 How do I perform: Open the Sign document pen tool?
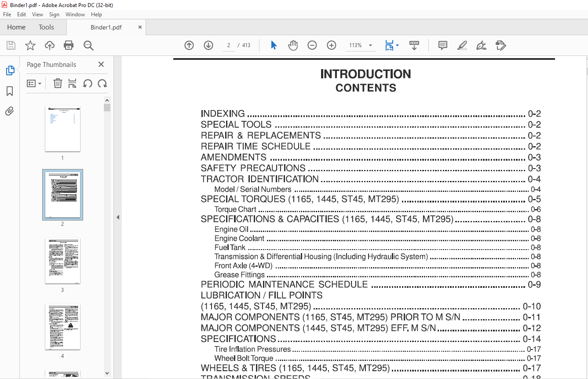point(482,45)
